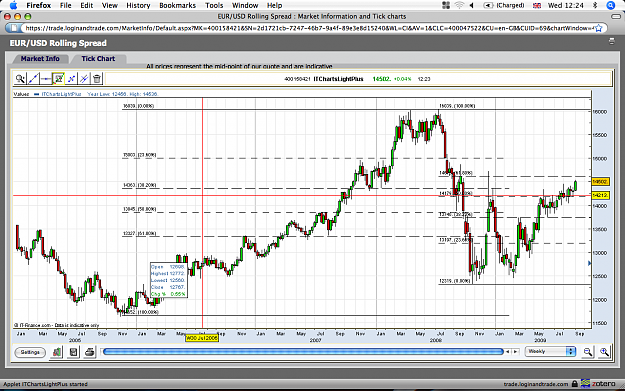
Task: Select the trend line drawing tool
Action: tap(33, 79)
